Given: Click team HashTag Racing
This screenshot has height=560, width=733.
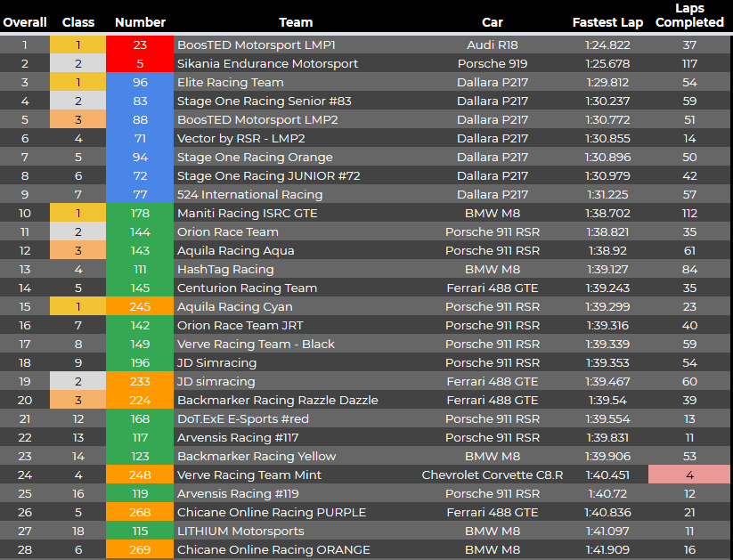Looking at the screenshot, I should 225,269.
